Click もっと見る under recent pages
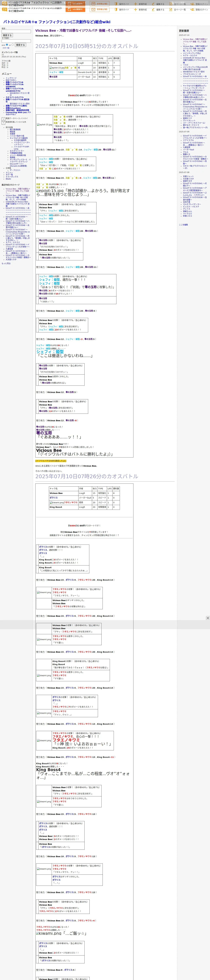Image resolution: width=210 pixels, height=980 pixels. pos(6,263)
